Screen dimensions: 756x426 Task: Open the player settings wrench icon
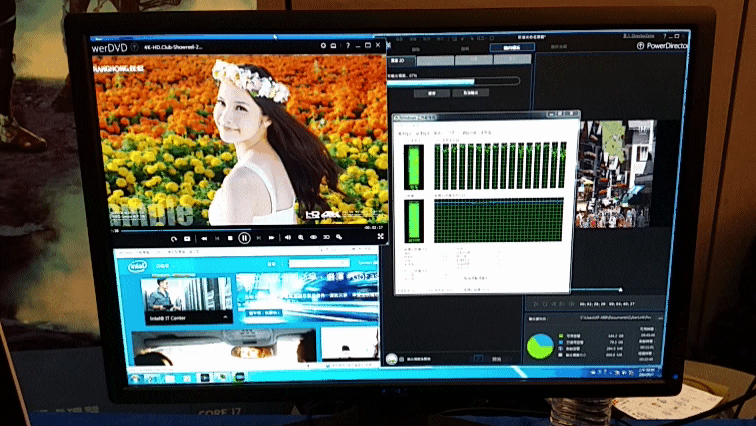(x=339, y=237)
